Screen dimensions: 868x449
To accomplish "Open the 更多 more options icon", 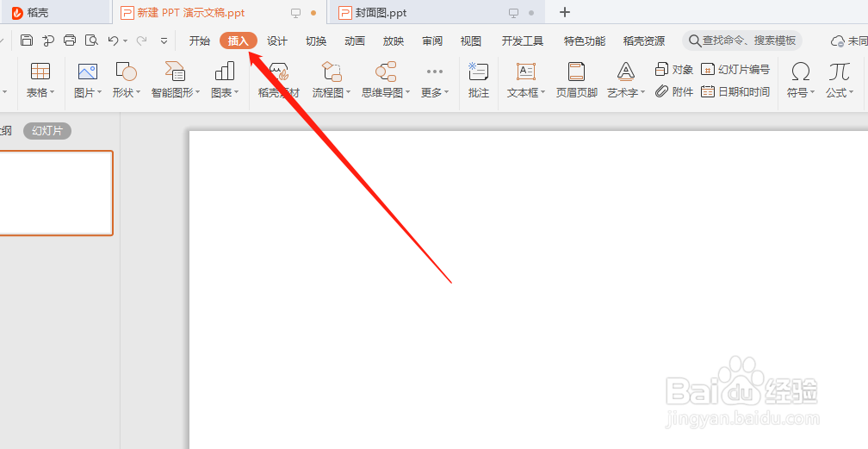I will pos(435,72).
